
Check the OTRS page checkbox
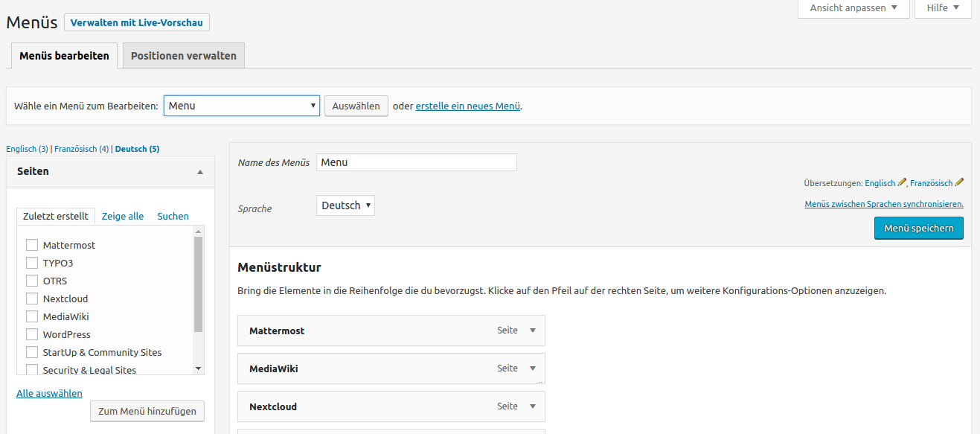pyautogui.click(x=32, y=281)
